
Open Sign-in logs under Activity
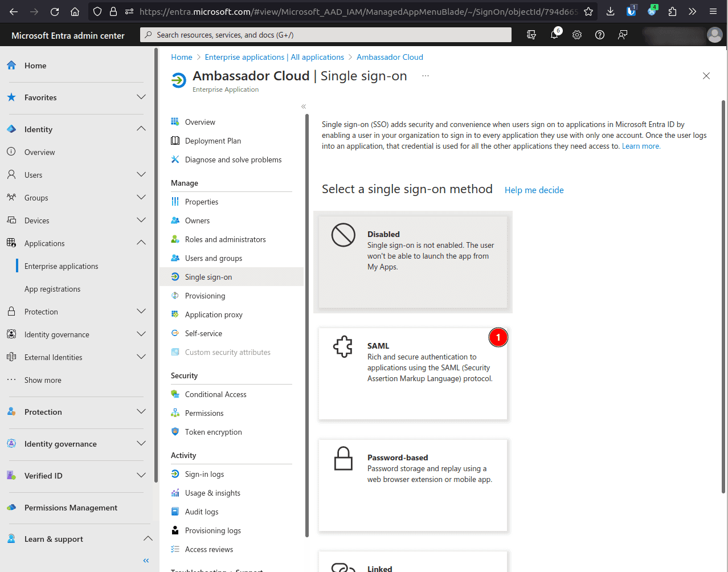click(204, 474)
